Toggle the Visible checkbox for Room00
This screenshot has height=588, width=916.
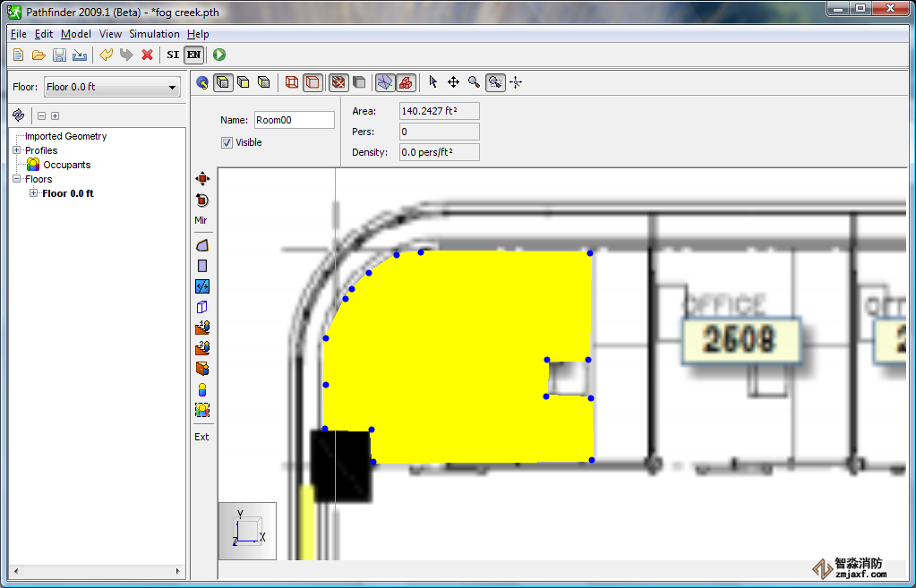[227, 142]
